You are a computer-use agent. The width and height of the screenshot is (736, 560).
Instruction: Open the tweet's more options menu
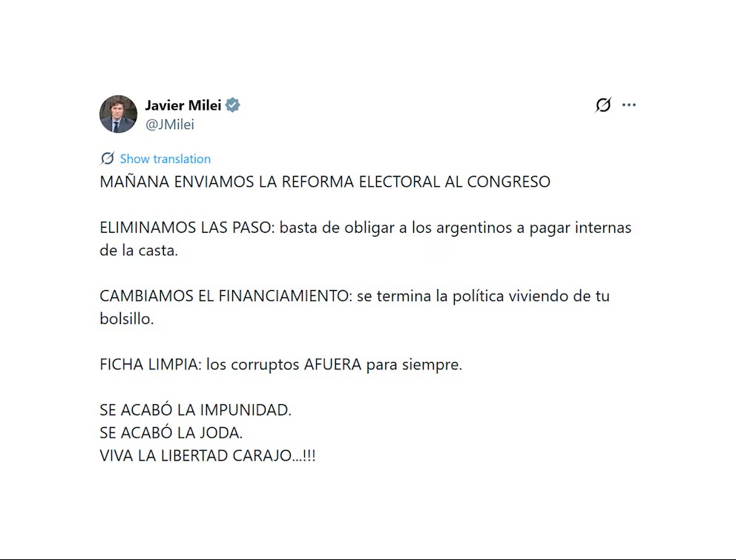pos(630,105)
